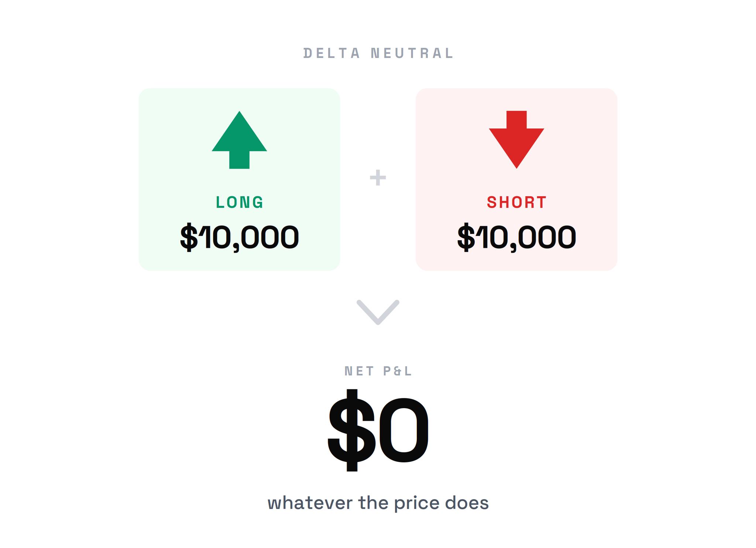Viewport: 756px width, 548px height.
Task: Click the word whatever in the caption
Action: coord(310,503)
